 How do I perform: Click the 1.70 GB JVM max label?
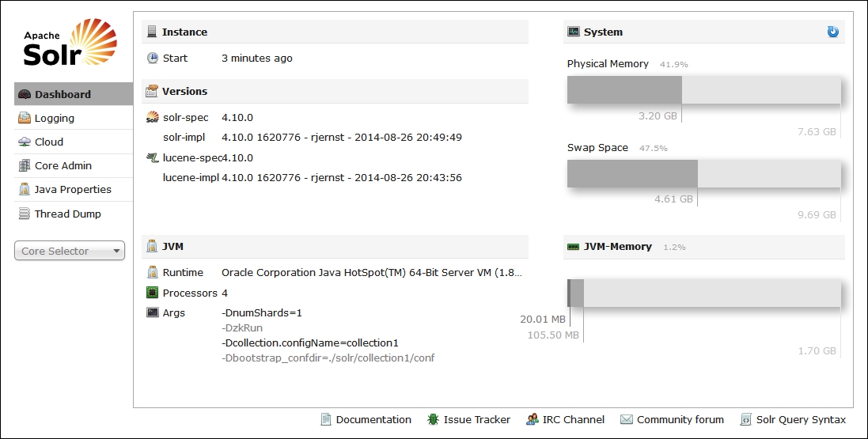[817, 351]
